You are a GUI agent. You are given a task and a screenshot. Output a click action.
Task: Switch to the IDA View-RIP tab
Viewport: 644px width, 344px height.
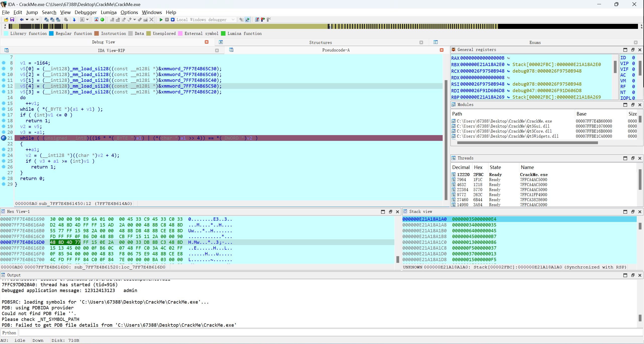coord(111,50)
